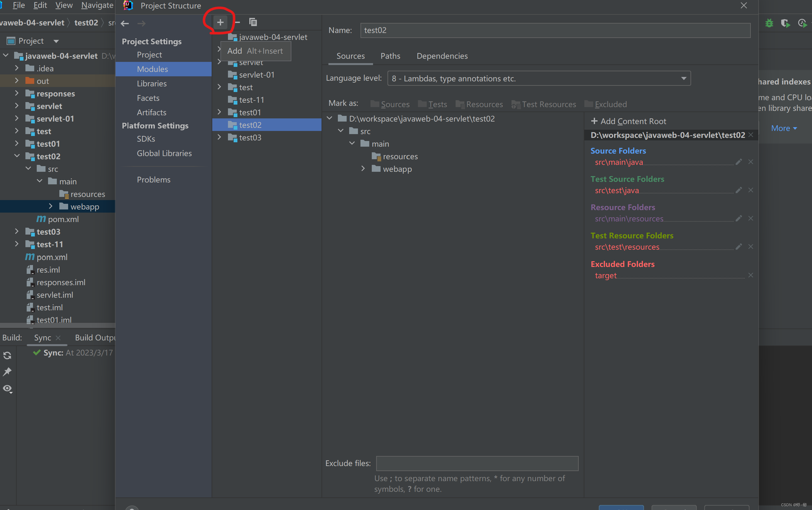
Task: Open the Paths tab
Action: click(390, 56)
